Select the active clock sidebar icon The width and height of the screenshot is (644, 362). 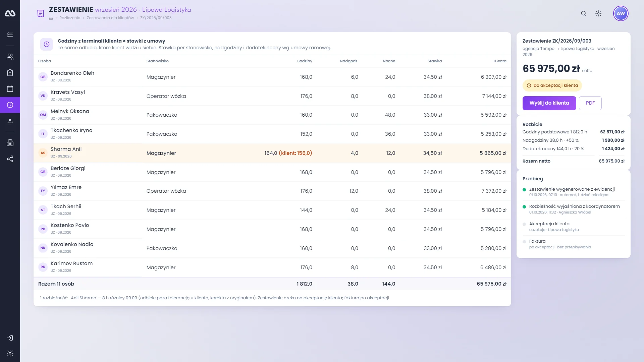pos(10,105)
